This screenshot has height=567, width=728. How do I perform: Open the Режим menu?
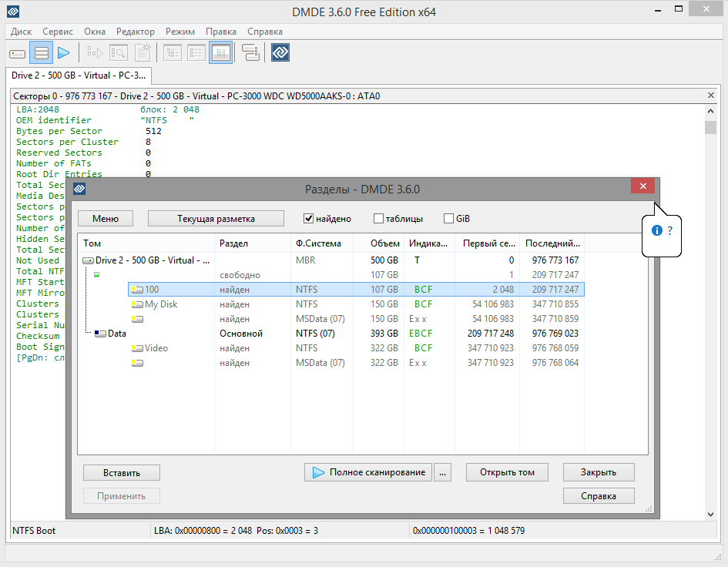[180, 32]
